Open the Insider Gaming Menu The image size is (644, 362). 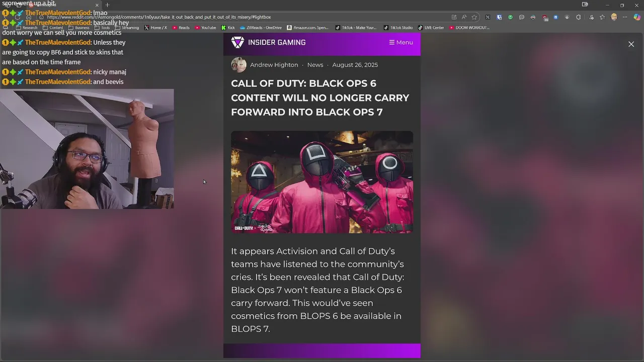401,42
